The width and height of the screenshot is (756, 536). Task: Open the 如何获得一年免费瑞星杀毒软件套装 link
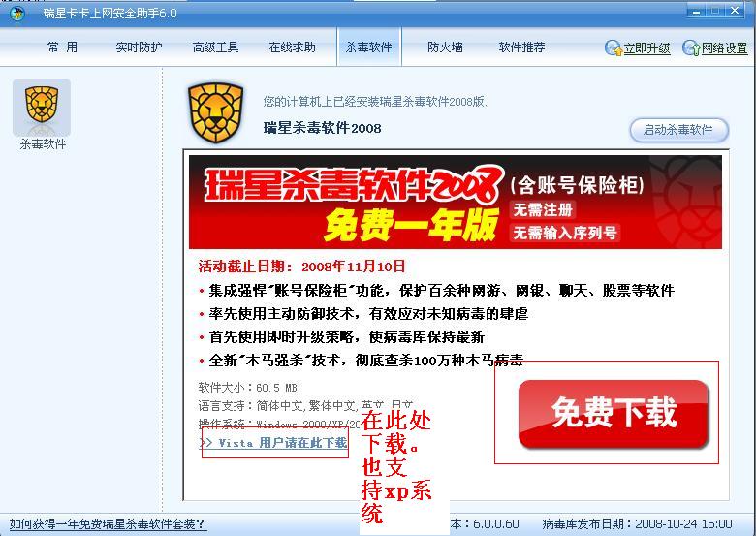(x=107, y=524)
